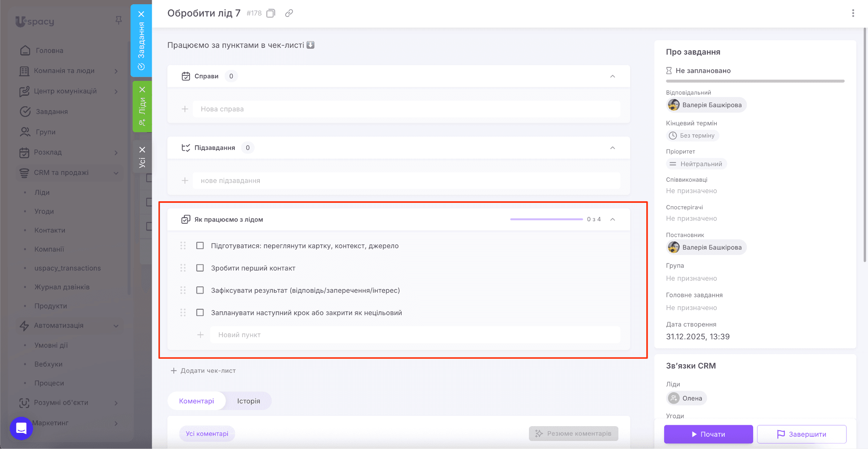Viewport: 868px width, 449px height.
Task: Tick the 'Зробити перший контакт' checkbox
Action: tap(200, 268)
